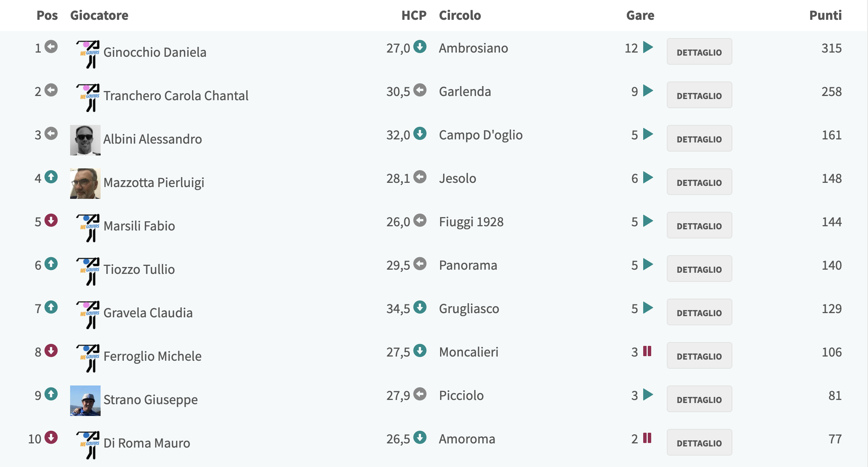Open player name Ginocchio Daniela
Screen dimensions: 868x467
point(155,52)
